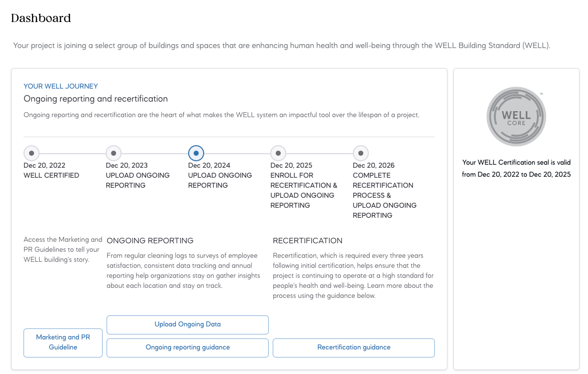
Task: Select the highlighted Dec 20, 2024 milestone marker
Action: point(196,153)
